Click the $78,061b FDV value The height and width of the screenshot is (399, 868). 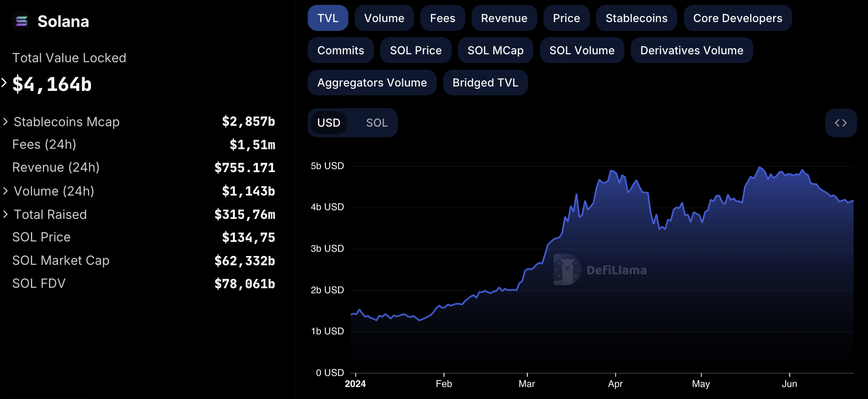[245, 284]
